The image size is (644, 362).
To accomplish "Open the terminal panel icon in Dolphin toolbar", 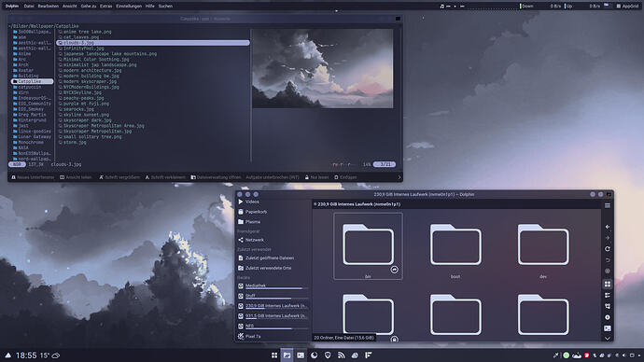I will [608, 328].
